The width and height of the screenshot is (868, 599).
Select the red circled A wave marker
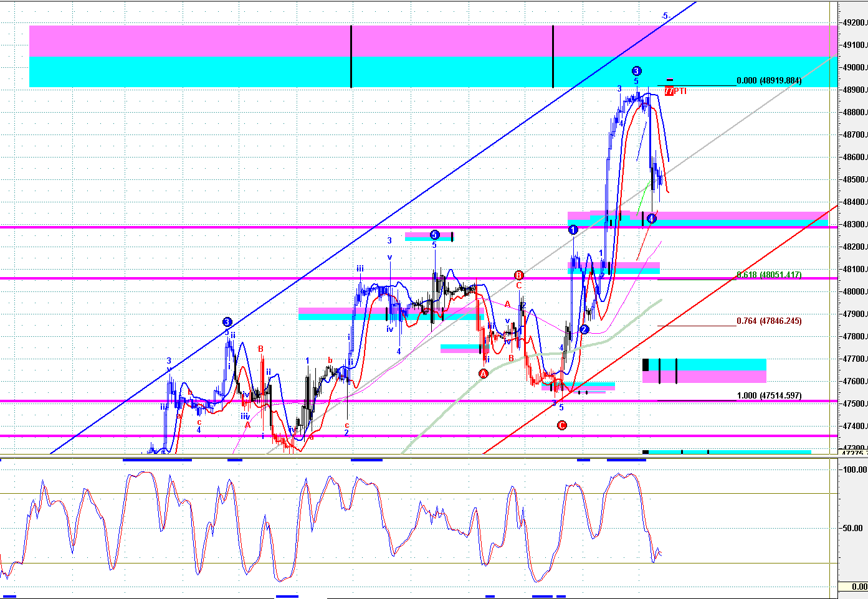coord(483,374)
